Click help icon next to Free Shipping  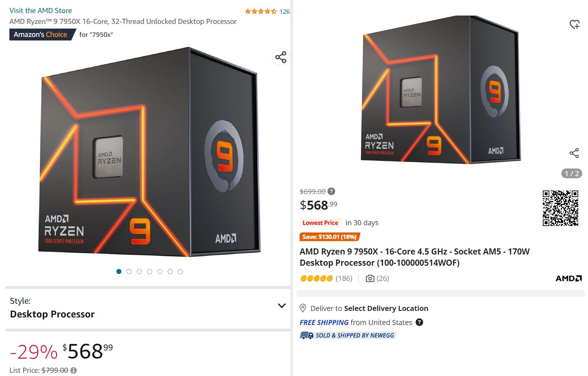[x=419, y=322]
